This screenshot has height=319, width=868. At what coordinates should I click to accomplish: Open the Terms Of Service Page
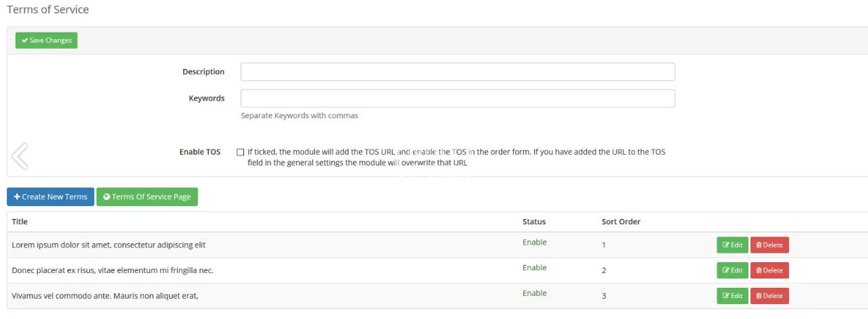click(x=147, y=197)
